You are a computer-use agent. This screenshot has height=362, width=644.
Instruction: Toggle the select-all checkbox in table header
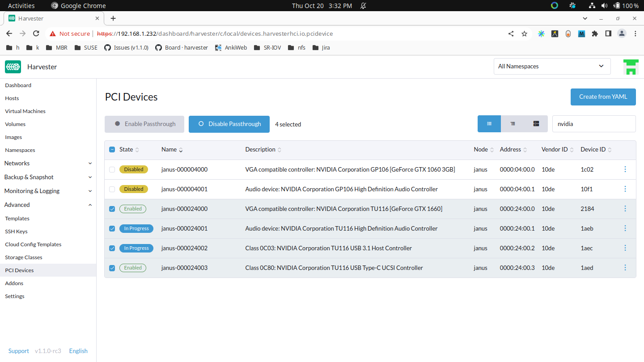[112, 149]
